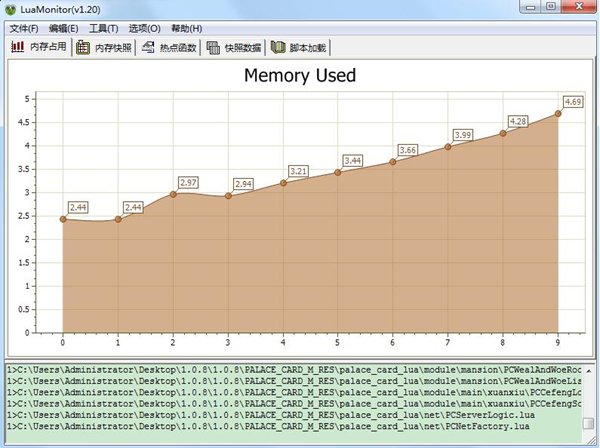This screenshot has height=448, width=600.
Task: Click the data point labeled 2.97
Action: coord(173,194)
